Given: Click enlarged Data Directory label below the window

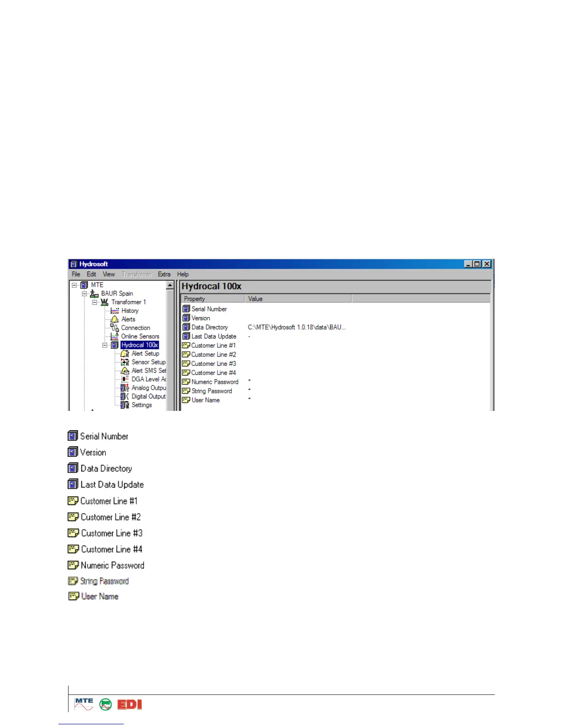Looking at the screenshot, I should tap(106, 468).
